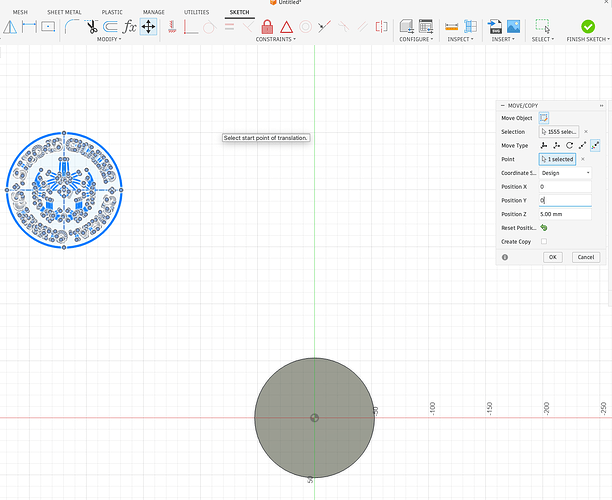Click the Select tool icon

click(x=543, y=27)
